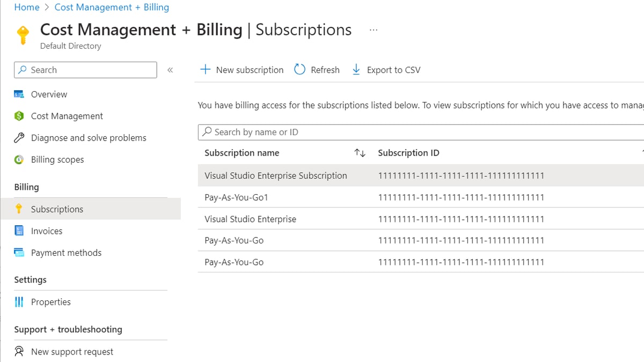Export subscriptions to CSV
Image resolution: width=644 pixels, height=362 pixels.
[386, 70]
